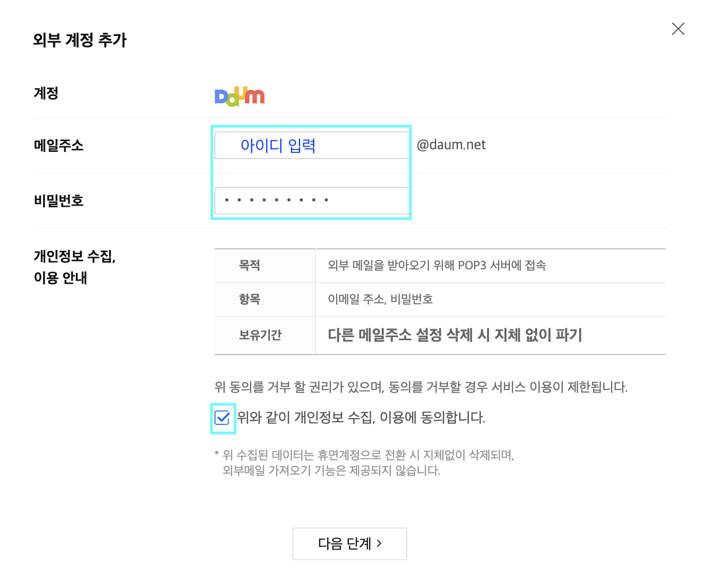This screenshot has height=588, width=708.
Task: Click the password dots field
Action: pyautogui.click(x=311, y=200)
